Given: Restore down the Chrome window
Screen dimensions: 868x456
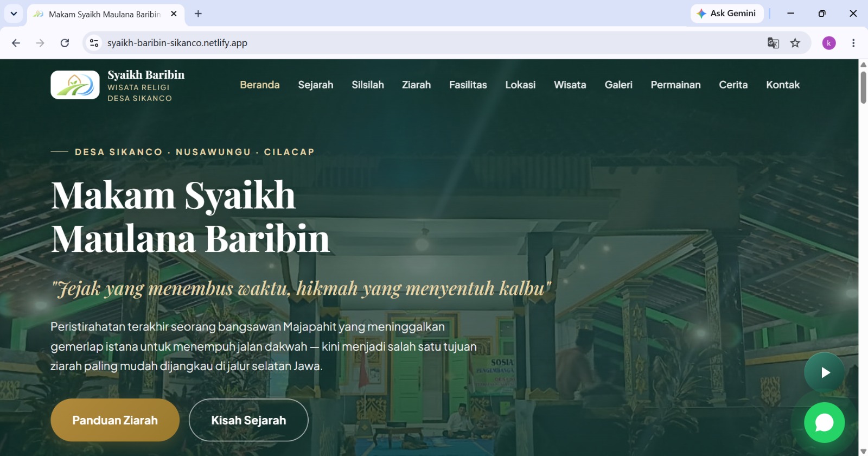Looking at the screenshot, I should click(822, 14).
